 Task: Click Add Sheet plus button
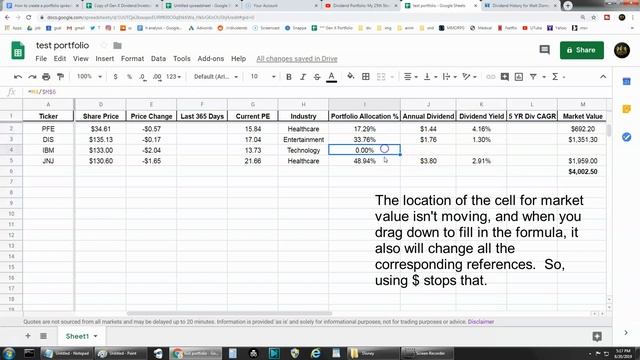28,336
